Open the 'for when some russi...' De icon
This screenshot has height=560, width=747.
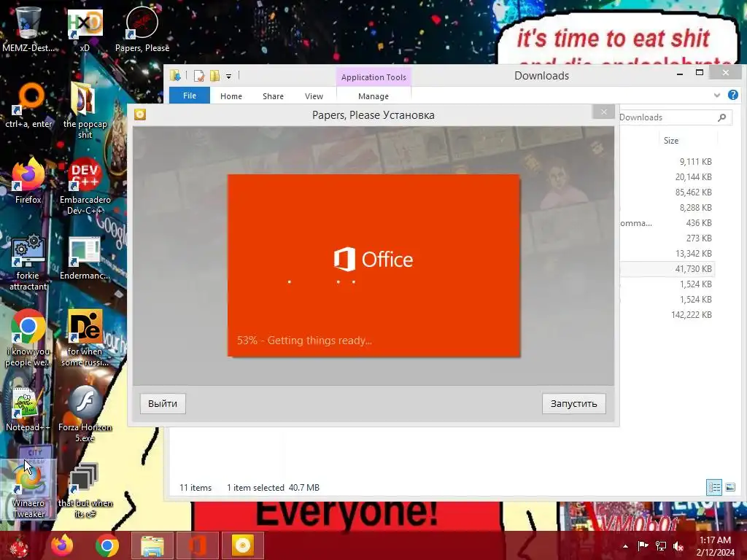[x=85, y=338]
